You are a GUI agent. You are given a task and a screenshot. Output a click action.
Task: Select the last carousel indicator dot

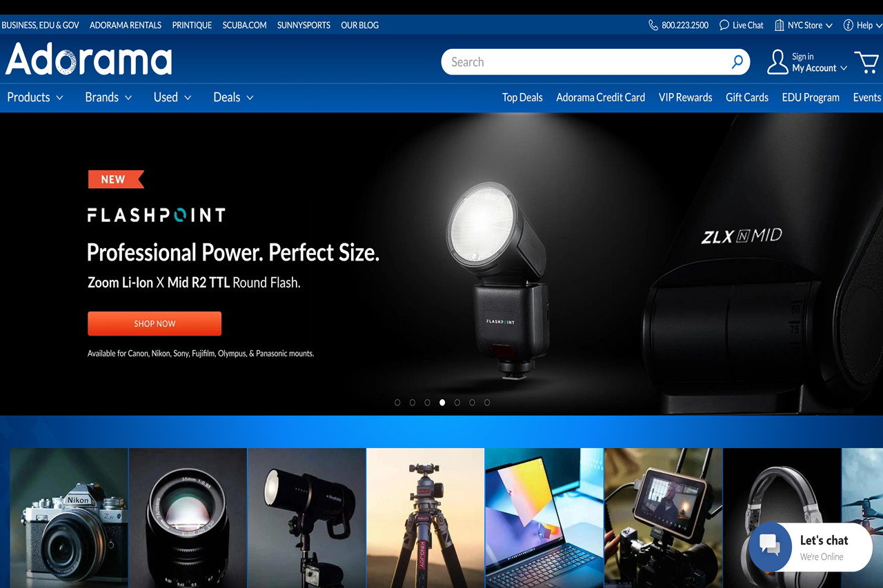[x=487, y=402]
